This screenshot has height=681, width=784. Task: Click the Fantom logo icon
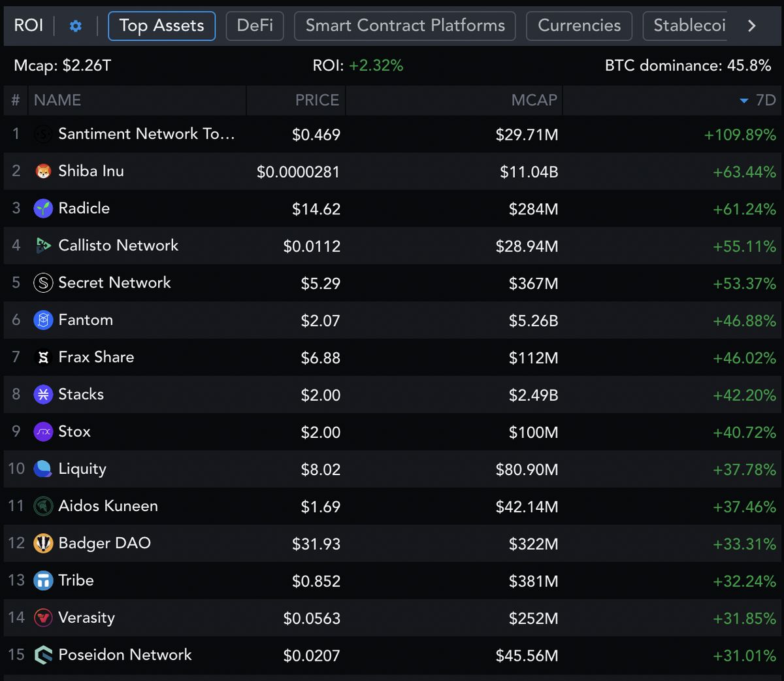(x=43, y=320)
